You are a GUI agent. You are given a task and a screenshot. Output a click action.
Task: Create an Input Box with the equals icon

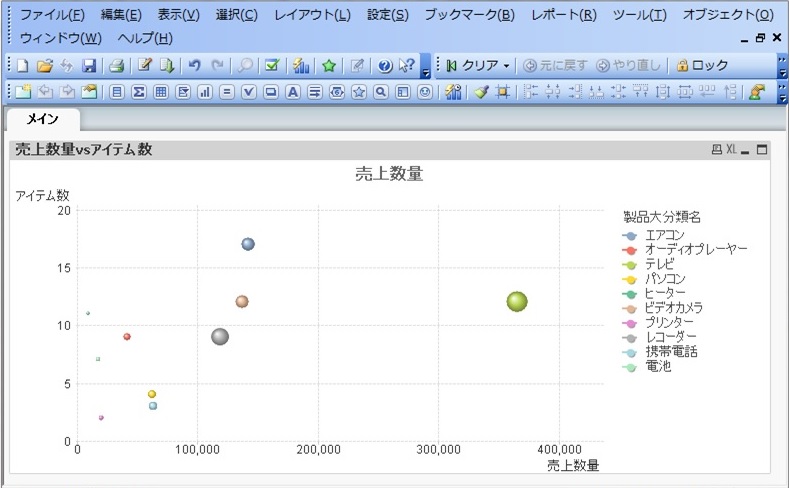click(x=227, y=92)
